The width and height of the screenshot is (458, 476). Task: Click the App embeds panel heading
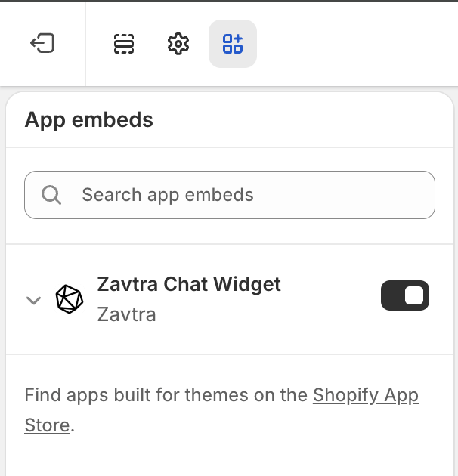pos(89,119)
